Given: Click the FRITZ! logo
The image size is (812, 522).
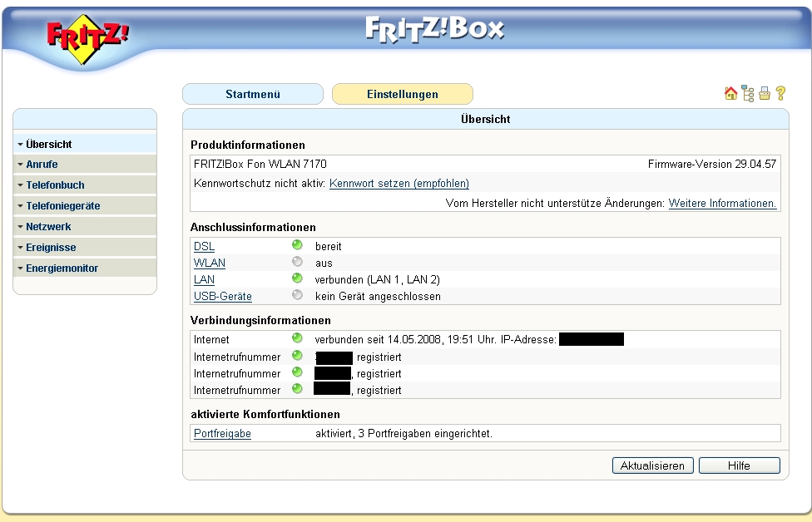Looking at the screenshot, I should (x=87, y=39).
